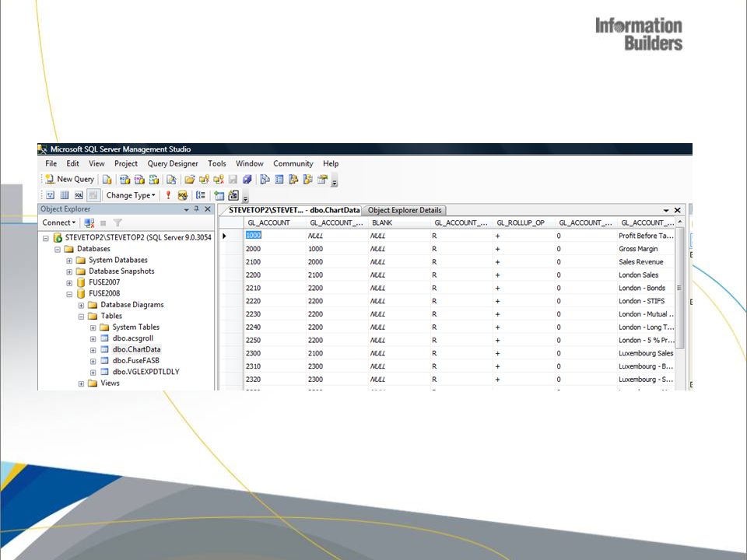Select the dbo.ChartData document tab

293,210
